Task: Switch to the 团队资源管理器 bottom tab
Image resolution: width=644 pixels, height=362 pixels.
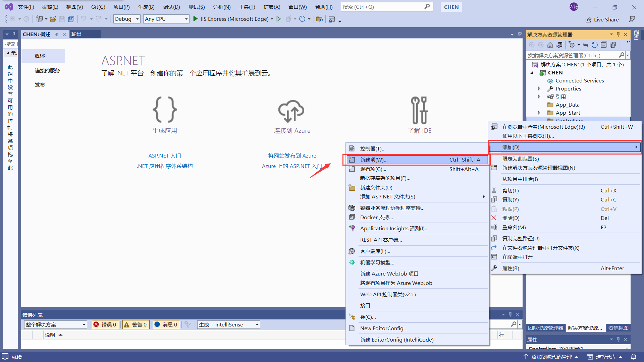Action: [x=545, y=328]
